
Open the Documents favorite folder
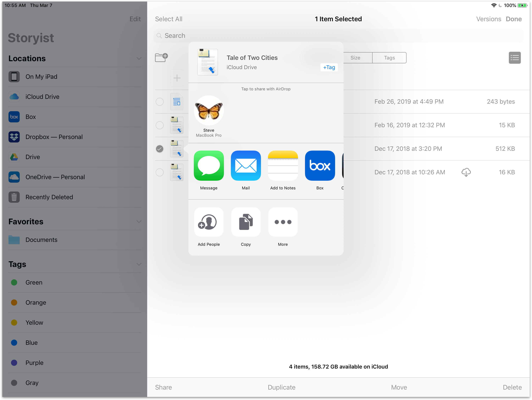[75, 240]
